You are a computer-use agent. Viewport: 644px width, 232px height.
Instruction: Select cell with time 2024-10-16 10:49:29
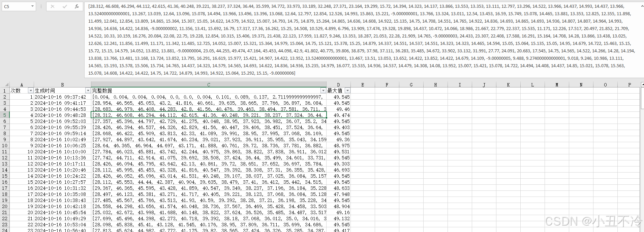coord(62,218)
